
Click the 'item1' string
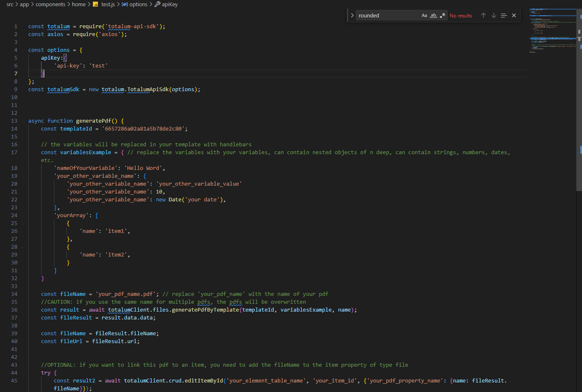click(x=116, y=231)
